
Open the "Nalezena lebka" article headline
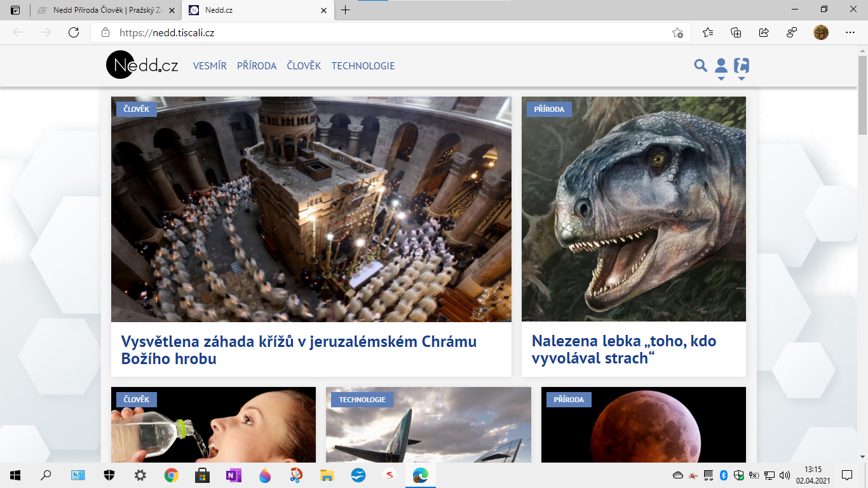tap(624, 349)
